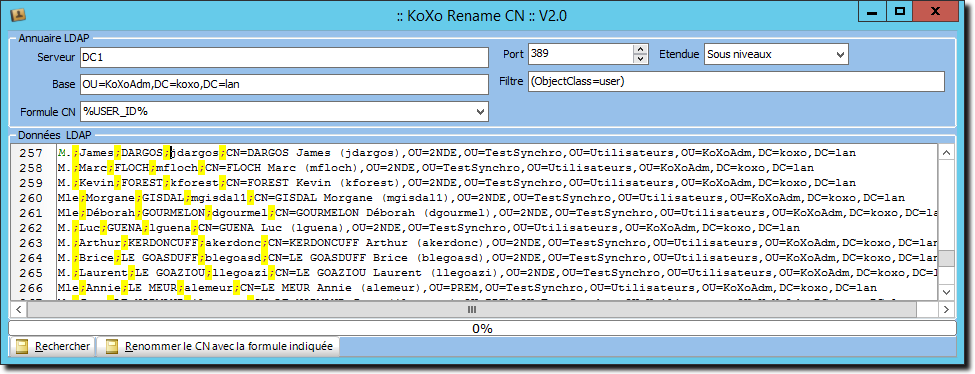This screenshot has width=975, height=374.
Task: Click the Renommer le CN button icon
Action: [112, 347]
